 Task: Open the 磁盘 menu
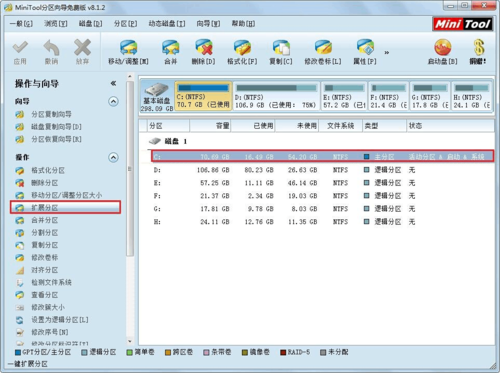pyautogui.click(x=90, y=24)
